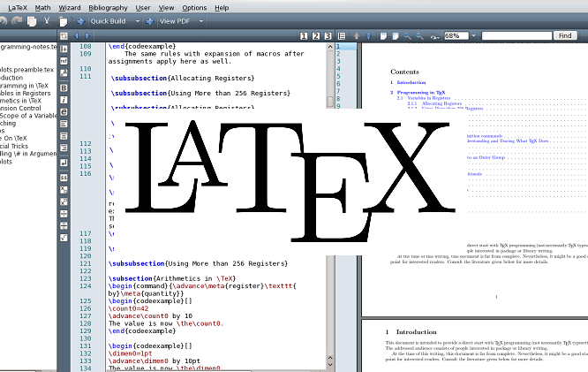The width and height of the screenshot is (588, 372).
Task: Click the align right icon
Action: (64, 148)
